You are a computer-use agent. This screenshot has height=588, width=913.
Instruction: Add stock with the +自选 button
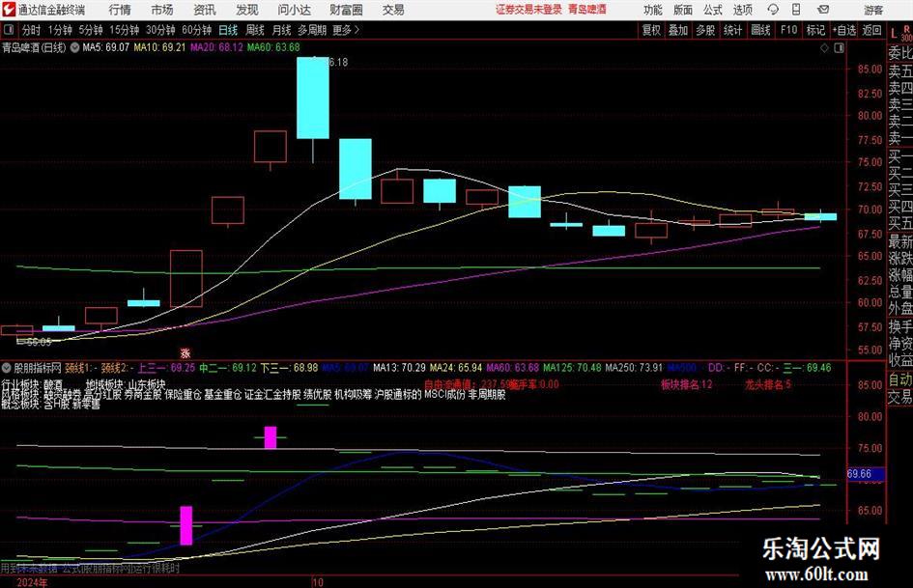tap(843, 30)
